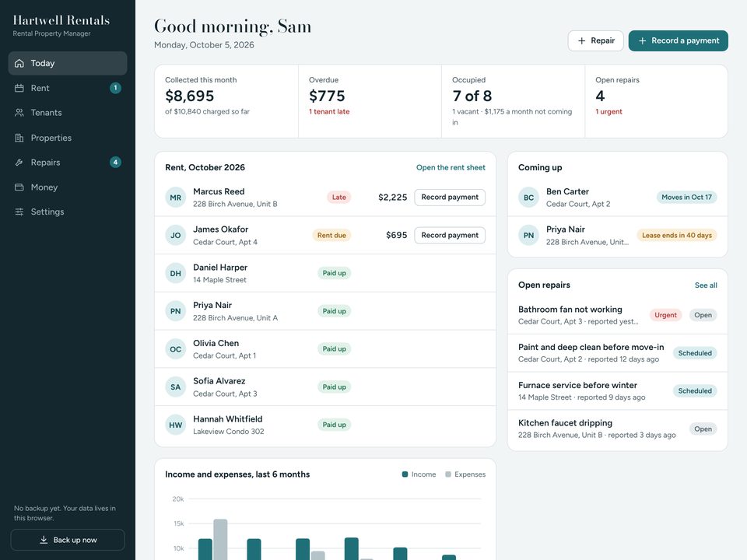Click the Rent calendar icon in sidebar
Viewport: 747px width, 560px height.
coord(19,88)
